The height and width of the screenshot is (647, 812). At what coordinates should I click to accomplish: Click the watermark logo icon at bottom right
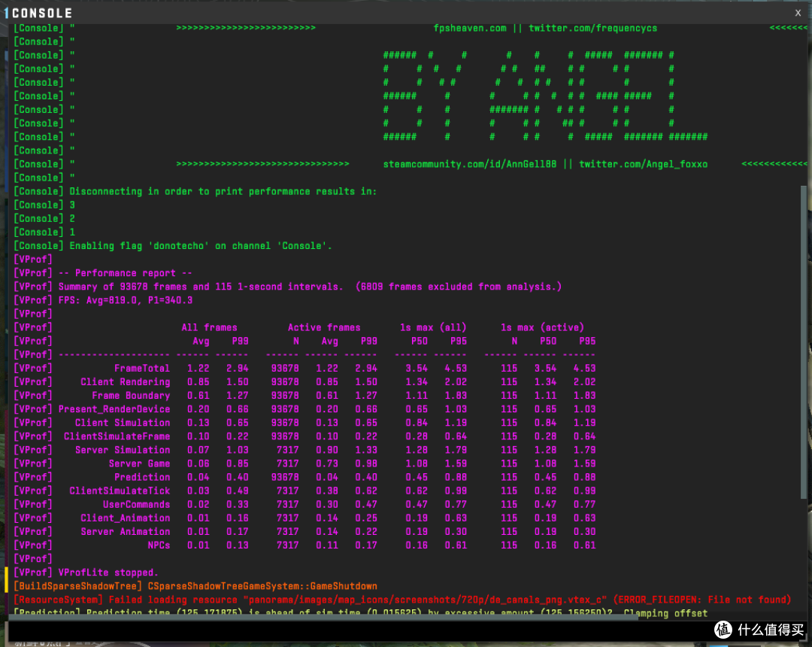click(x=723, y=630)
